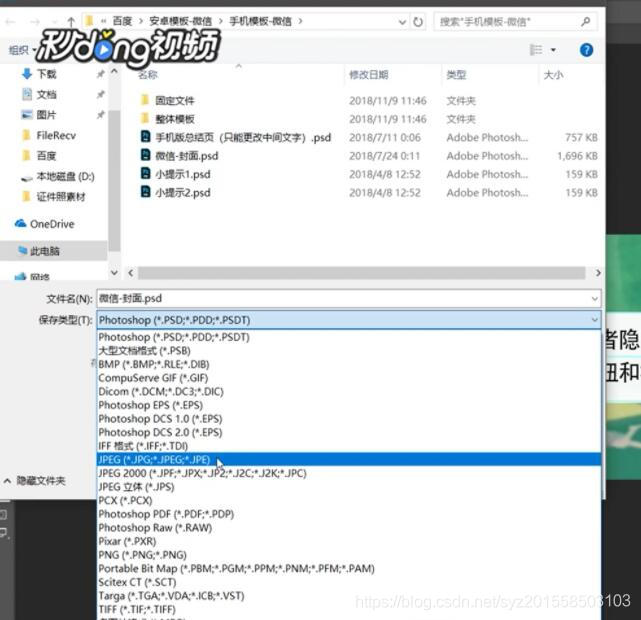Choose Targa format option
The height and width of the screenshot is (620, 641).
[349, 596]
